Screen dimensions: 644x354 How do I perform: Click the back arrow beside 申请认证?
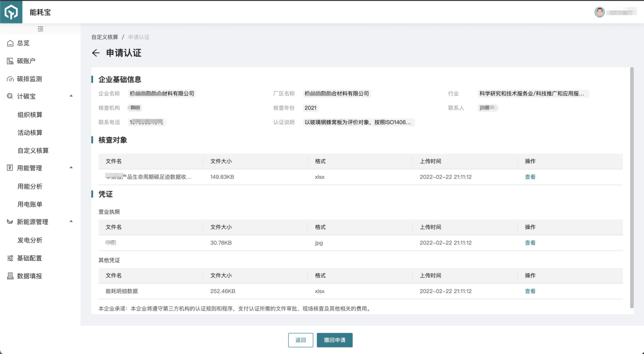click(96, 53)
